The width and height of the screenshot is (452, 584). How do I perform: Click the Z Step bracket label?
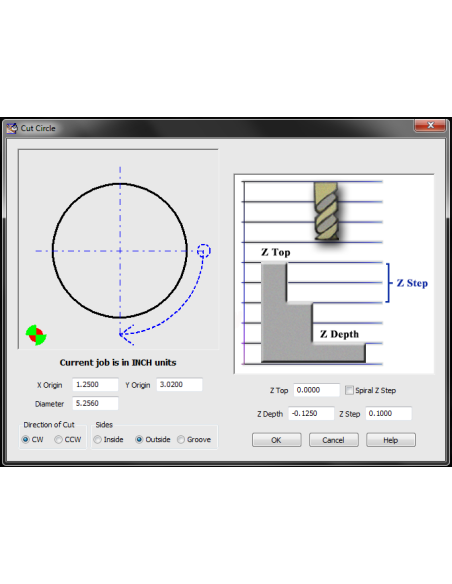point(412,283)
